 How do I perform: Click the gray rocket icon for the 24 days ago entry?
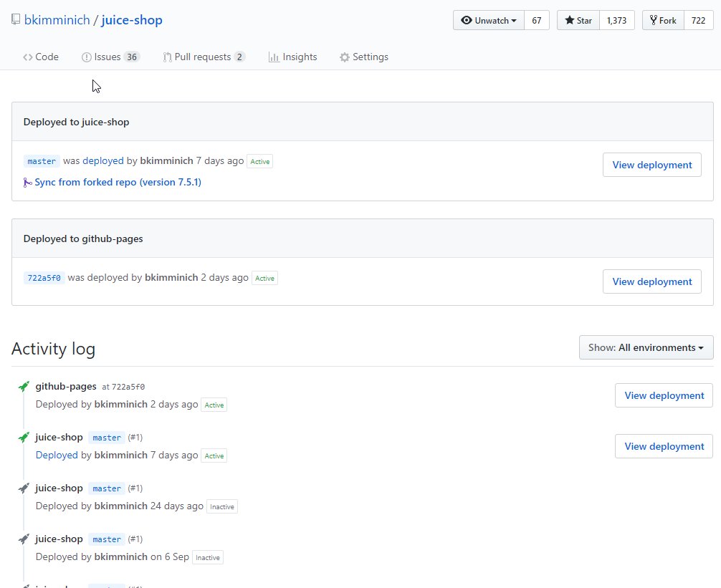point(24,488)
